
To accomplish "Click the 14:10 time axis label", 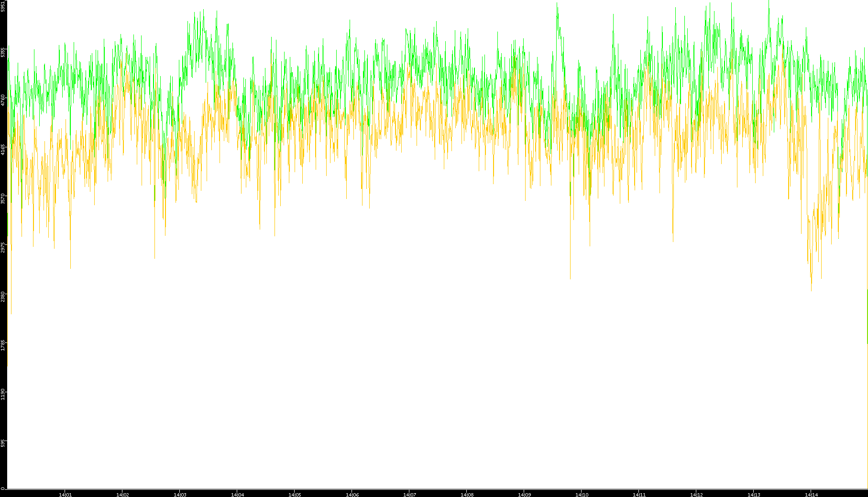I will point(582,495).
